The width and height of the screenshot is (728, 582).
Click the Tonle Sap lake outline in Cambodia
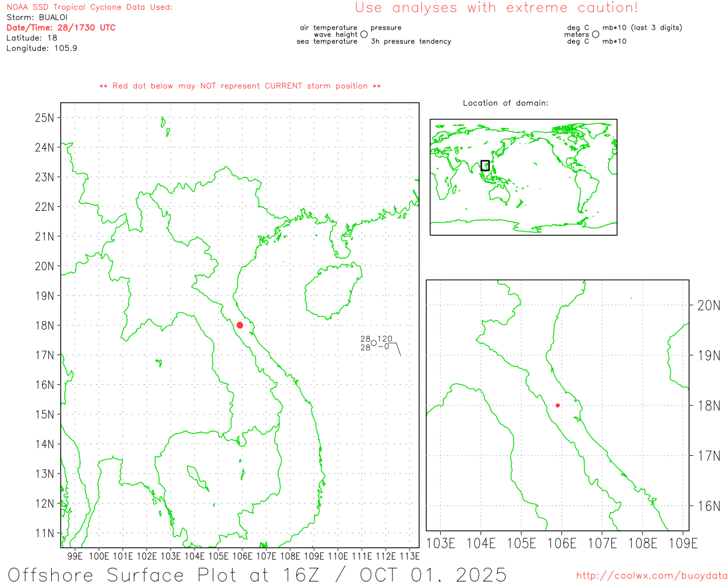(x=197, y=477)
